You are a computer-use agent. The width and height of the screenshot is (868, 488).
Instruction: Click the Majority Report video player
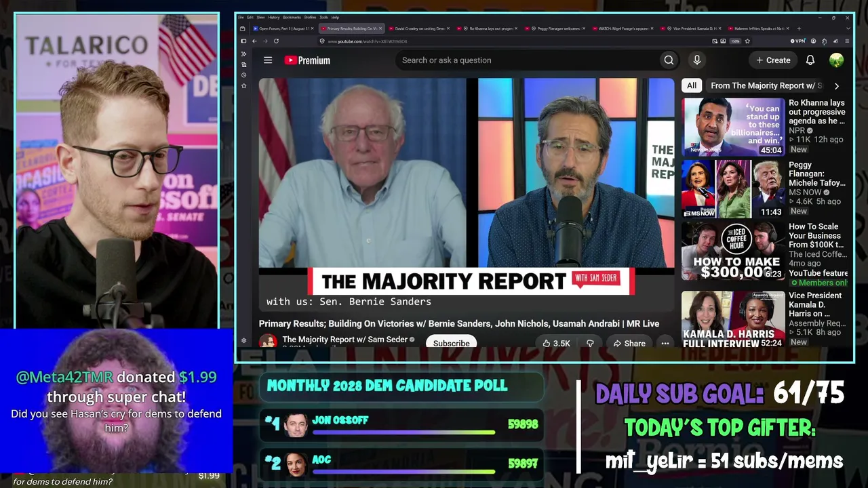click(x=467, y=195)
